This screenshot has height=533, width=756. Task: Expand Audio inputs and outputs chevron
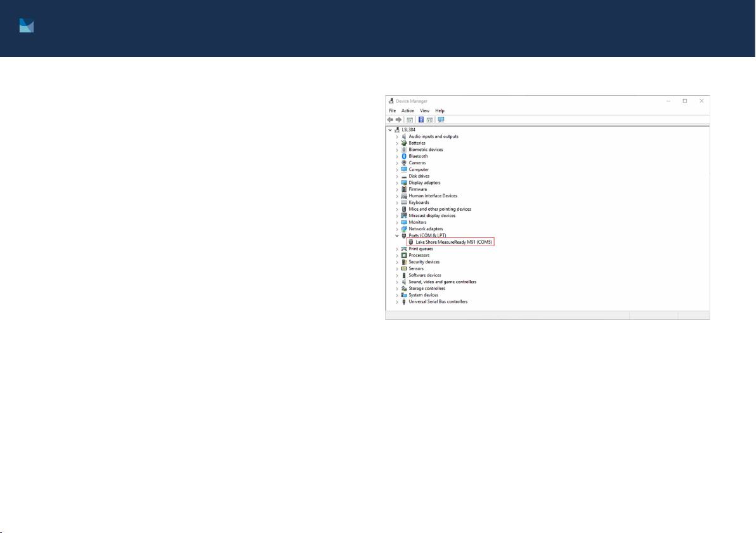397,136
